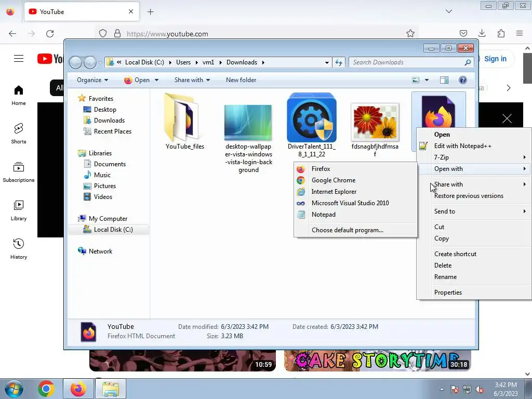Click the Explorer help icon

pyautogui.click(x=463, y=80)
